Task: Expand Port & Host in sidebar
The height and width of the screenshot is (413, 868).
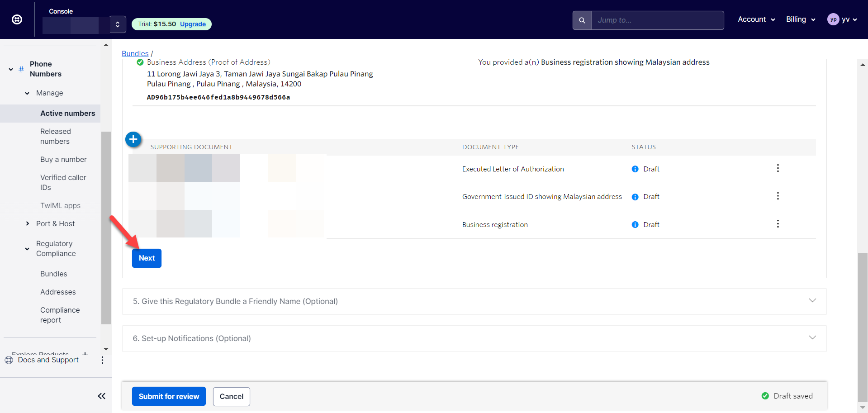Action: coord(55,223)
